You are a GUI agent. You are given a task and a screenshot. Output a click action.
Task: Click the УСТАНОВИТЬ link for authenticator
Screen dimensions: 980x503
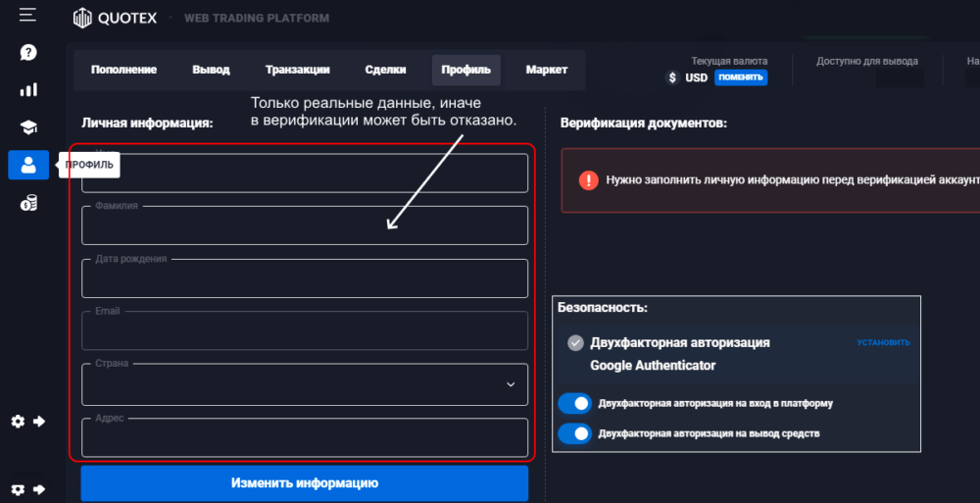(883, 342)
